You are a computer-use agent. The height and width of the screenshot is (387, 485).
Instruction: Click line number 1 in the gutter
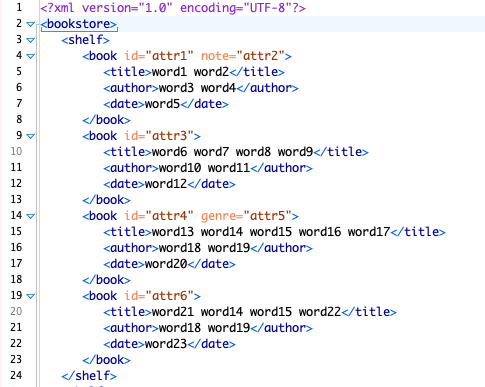click(19, 7)
